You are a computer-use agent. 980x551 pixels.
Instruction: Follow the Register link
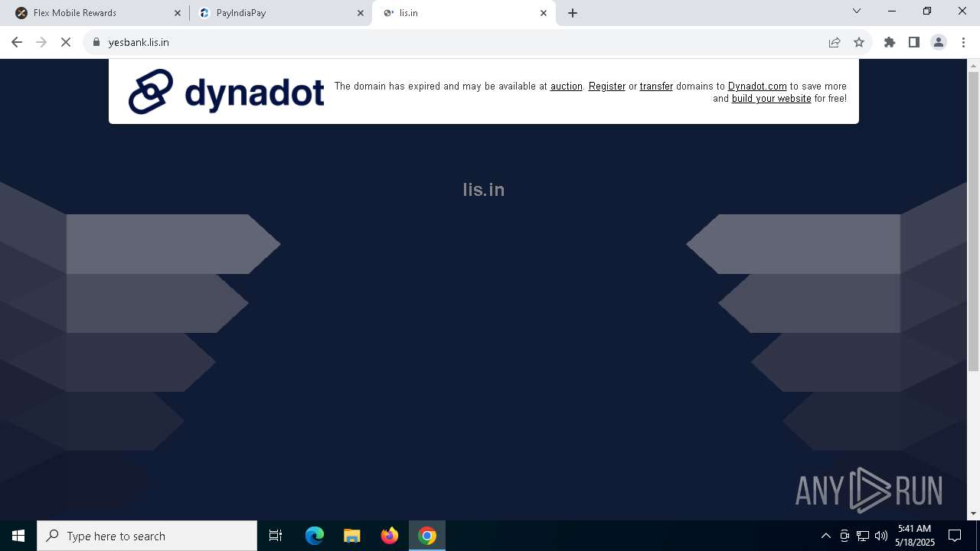pos(607,86)
